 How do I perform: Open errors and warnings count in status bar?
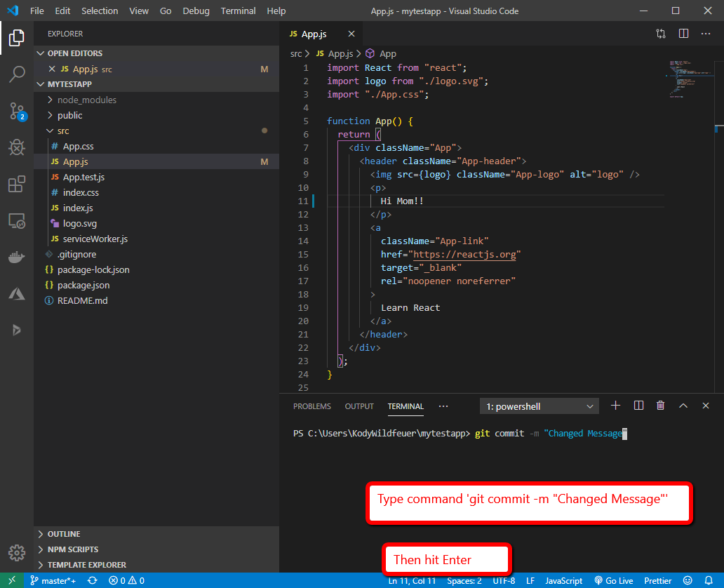[x=126, y=580]
